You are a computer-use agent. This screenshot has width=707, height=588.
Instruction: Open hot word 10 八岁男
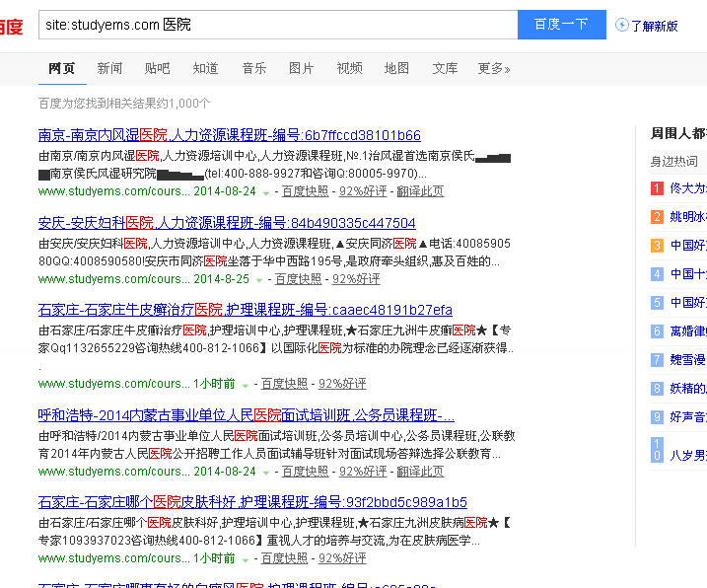coord(688,456)
